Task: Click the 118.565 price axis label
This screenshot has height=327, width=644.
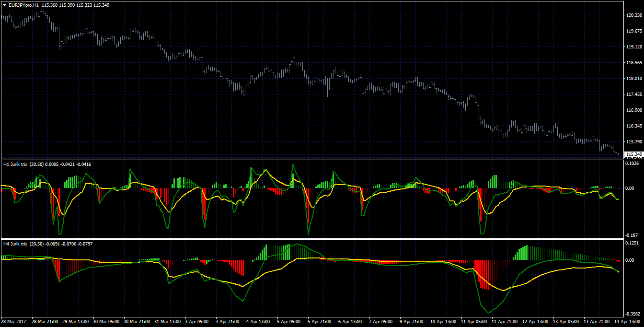Action: (633, 63)
